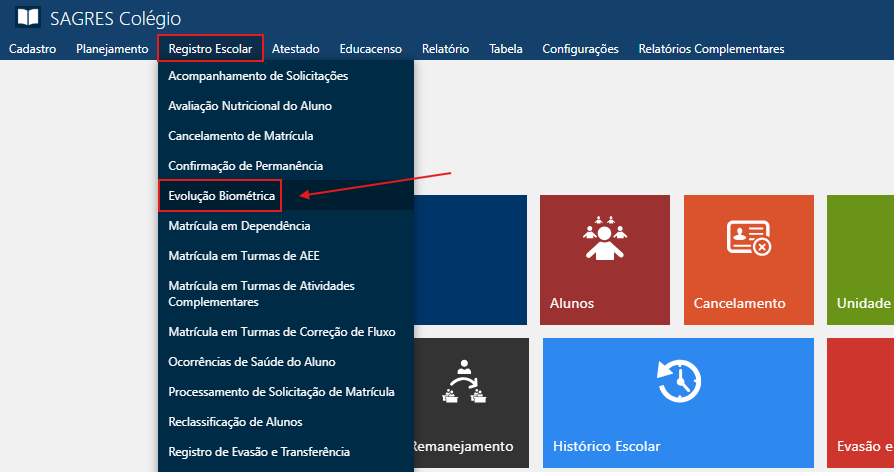Expand the Planejamento menu
Viewport: 894px width, 472px height.
pyautogui.click(x=112, y=49)
